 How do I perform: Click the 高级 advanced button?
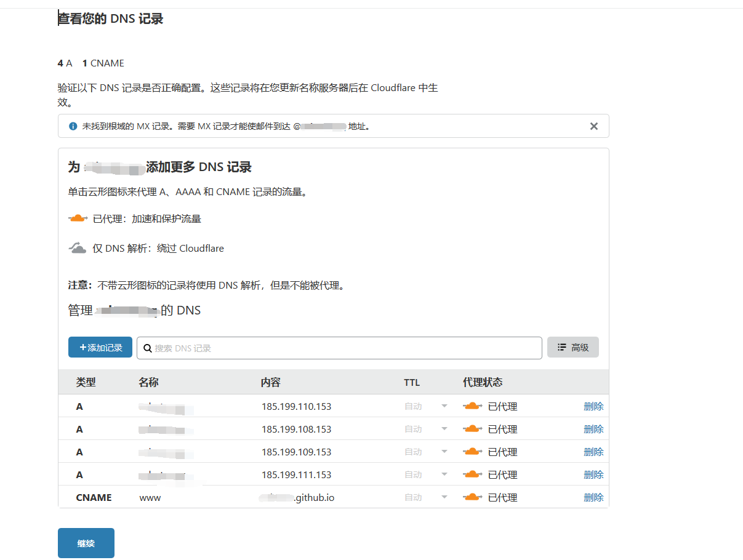[x=573, y=347]
